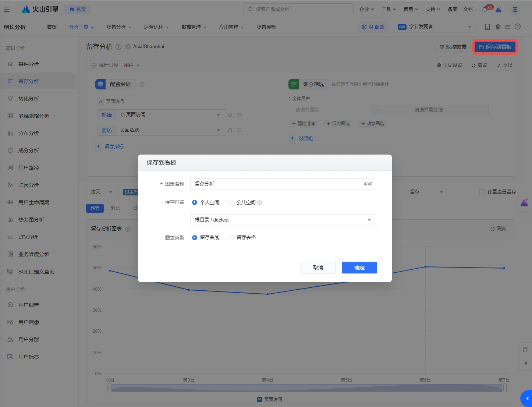Click the 图表名称 input field
The width and height of the screenshot is (532, 407).
pos(276,184)
